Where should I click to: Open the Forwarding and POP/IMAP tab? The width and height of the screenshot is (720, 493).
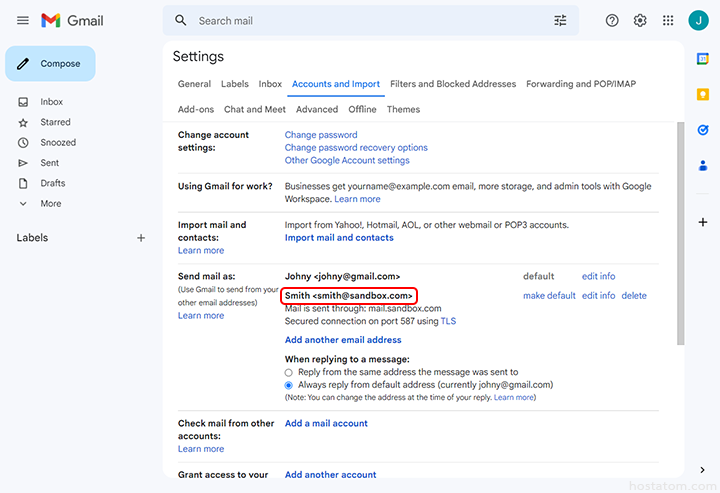[x=580, y=84]
